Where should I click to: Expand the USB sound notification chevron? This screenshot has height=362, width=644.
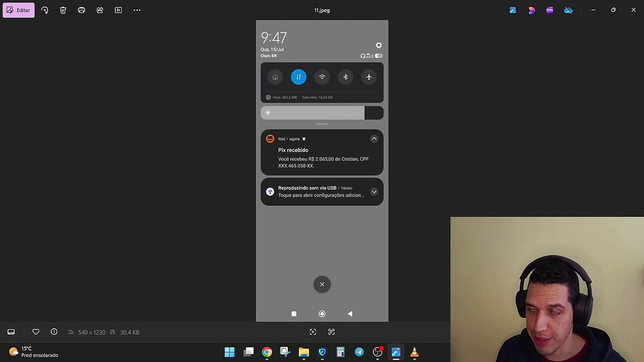pyautogui.click(x=374, y=192)
